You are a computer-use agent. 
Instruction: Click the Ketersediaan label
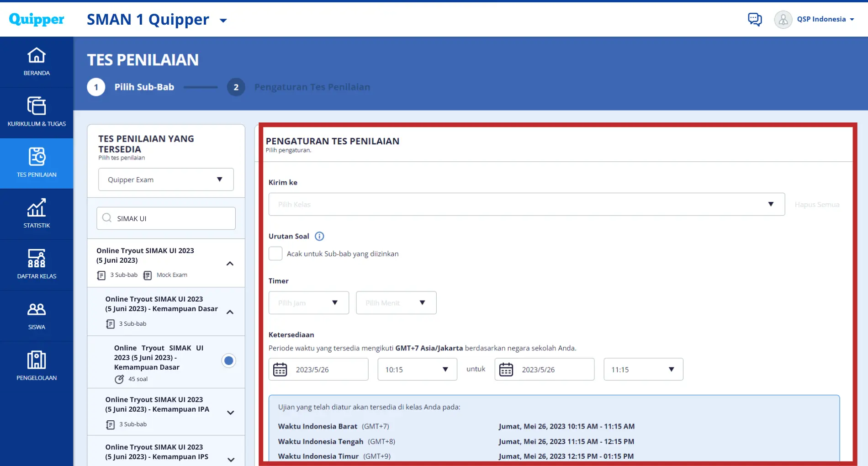291,335
